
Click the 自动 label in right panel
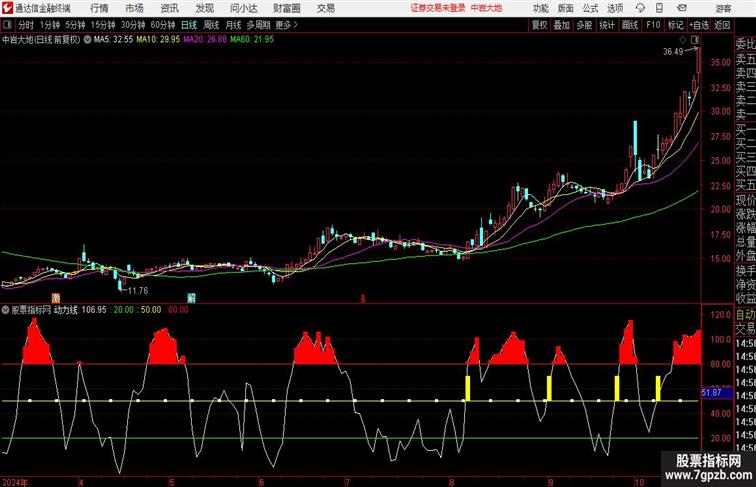coord(745,315)
